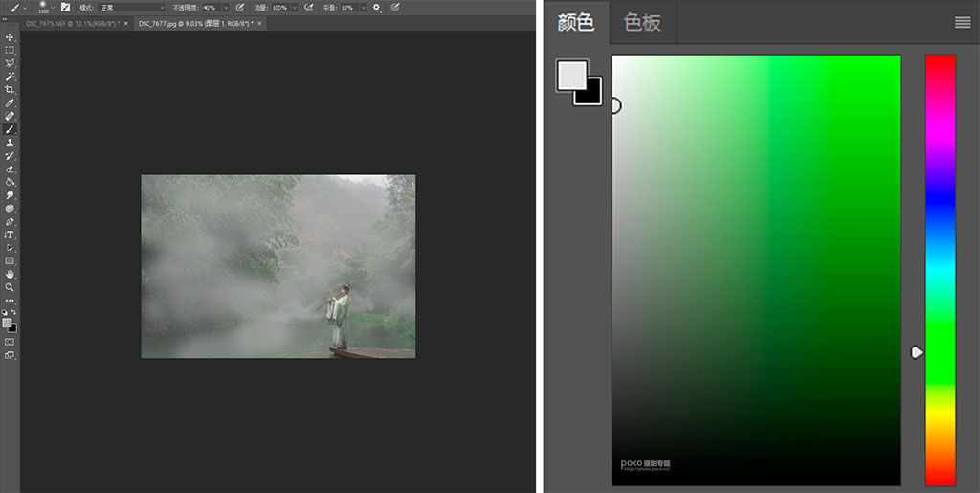Select the Type tool
This screenshot has height=493, width=980.
coord(10,235)
